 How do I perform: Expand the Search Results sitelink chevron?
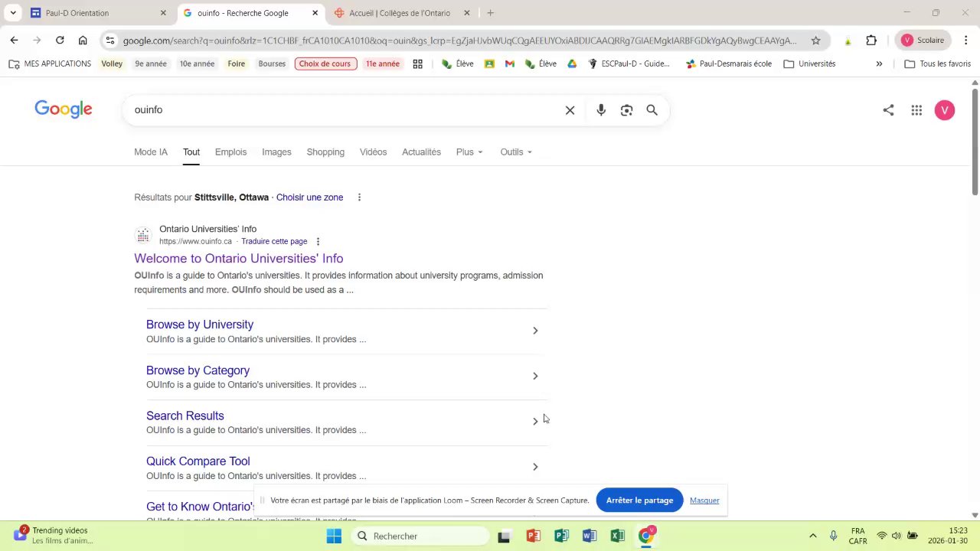click(x=535, y=421)
